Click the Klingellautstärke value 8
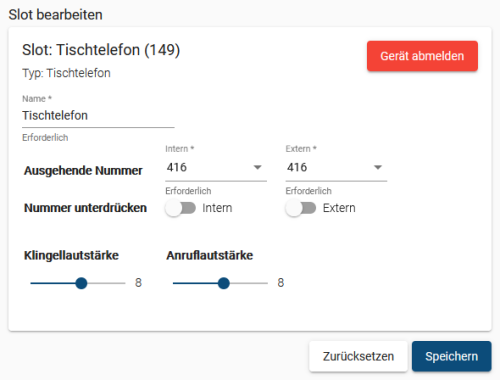The image size is (500, 380). (x=138, y=283)
